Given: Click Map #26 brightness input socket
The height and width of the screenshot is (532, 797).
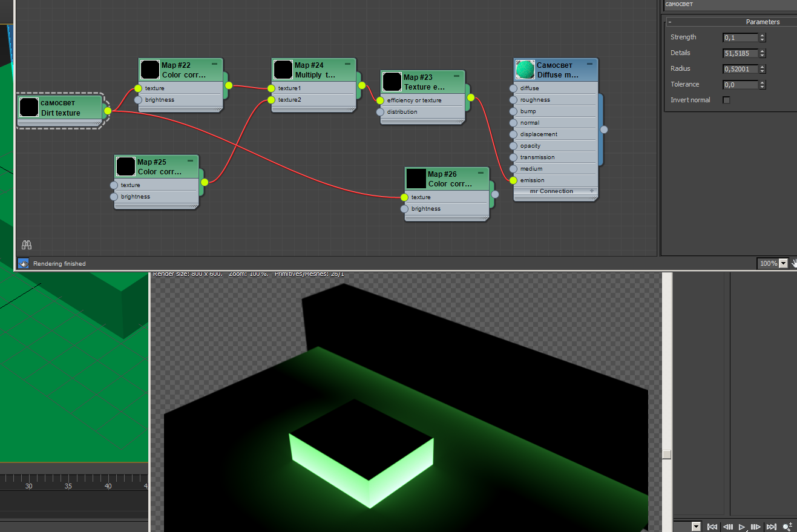Looking at the screenshot, I should 404,209.
